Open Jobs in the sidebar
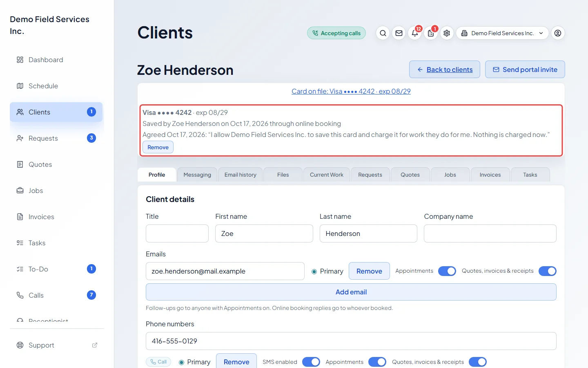588x368 pixels. (56, 191)
